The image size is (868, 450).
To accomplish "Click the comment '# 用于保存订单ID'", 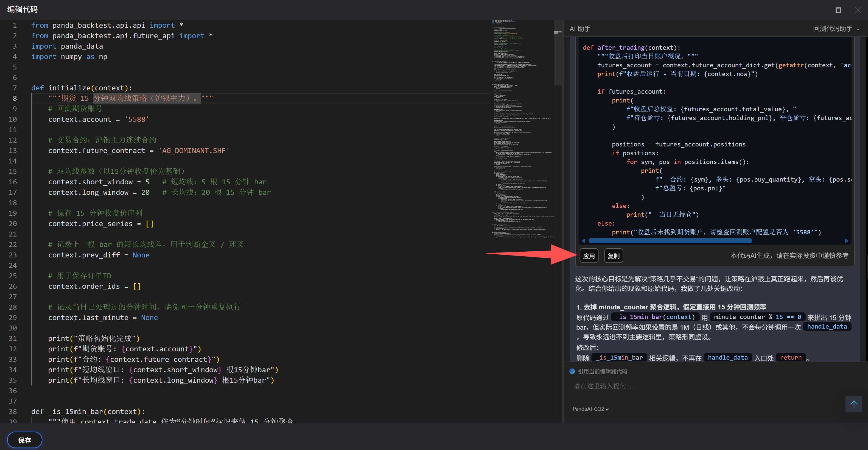I will coord(80,276).
